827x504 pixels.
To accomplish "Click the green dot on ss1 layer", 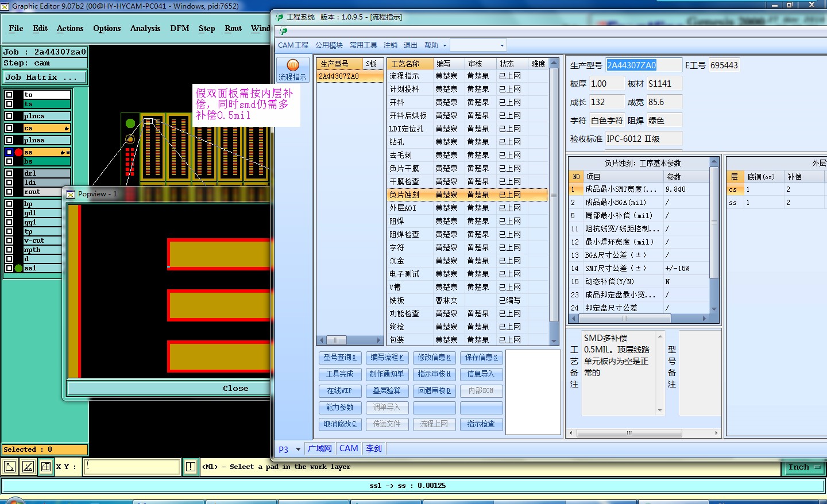I will pos(18,268).
